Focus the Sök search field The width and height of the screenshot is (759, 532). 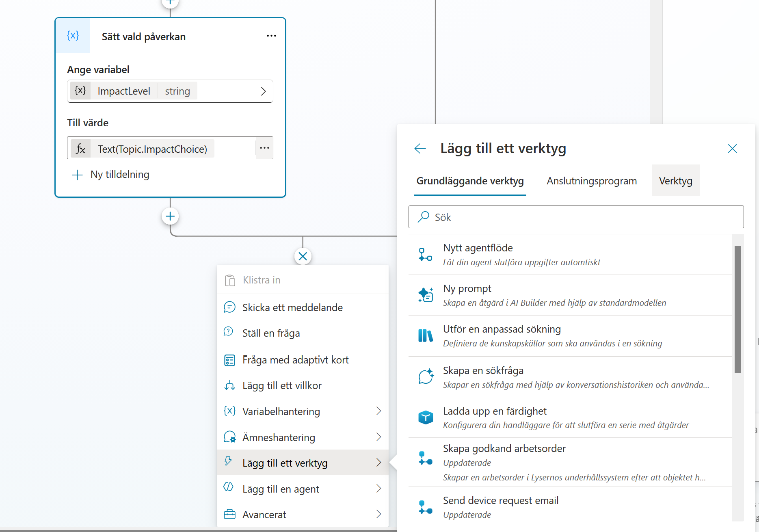click(x=576, y=217)
